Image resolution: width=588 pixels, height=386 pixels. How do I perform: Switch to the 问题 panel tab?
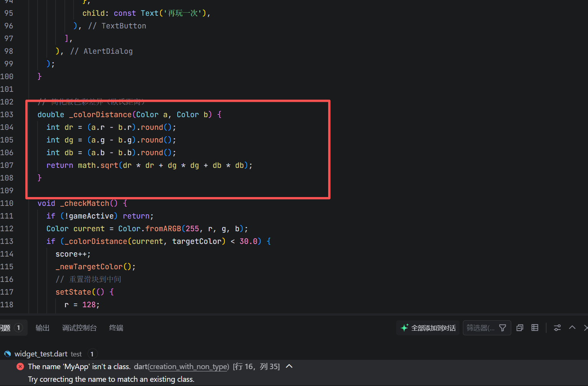click(x=12, y=328)
